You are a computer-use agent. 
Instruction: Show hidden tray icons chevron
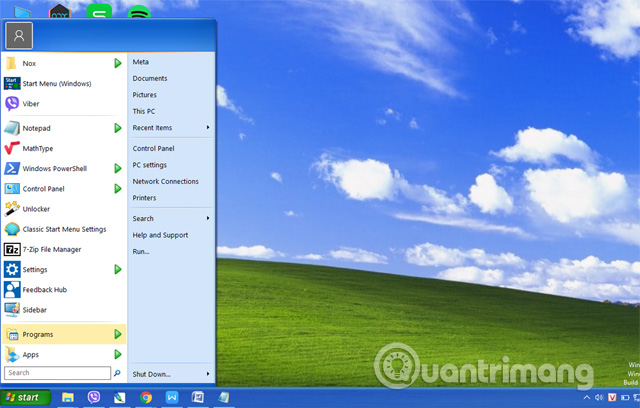tap(587, 397)
